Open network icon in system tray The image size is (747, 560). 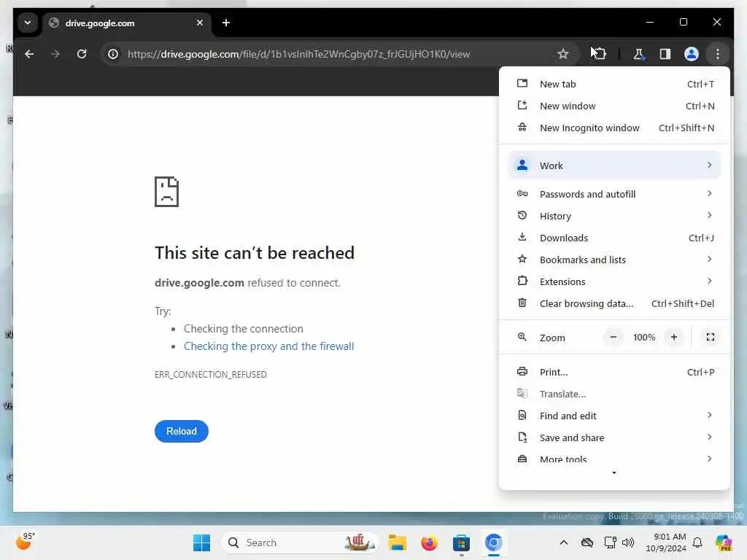pos(611,542)
